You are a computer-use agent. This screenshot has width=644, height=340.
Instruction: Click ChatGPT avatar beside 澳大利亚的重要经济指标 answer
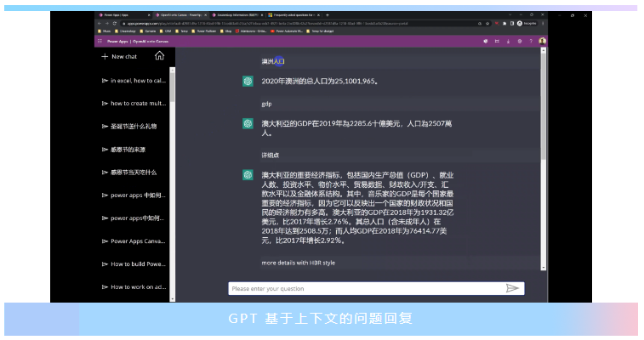[x=248, y=175]
